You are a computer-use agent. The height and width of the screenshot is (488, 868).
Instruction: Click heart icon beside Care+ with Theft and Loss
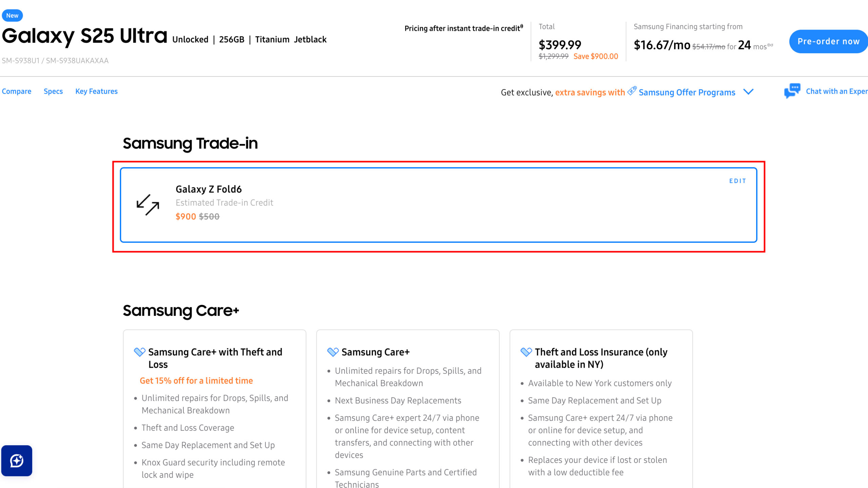tap(140, 352)
